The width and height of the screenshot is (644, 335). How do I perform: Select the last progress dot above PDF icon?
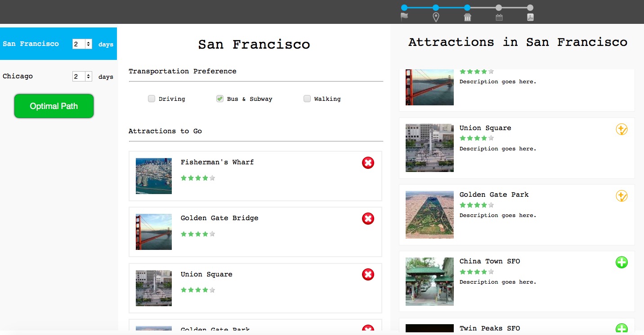(x=530, y=8)
